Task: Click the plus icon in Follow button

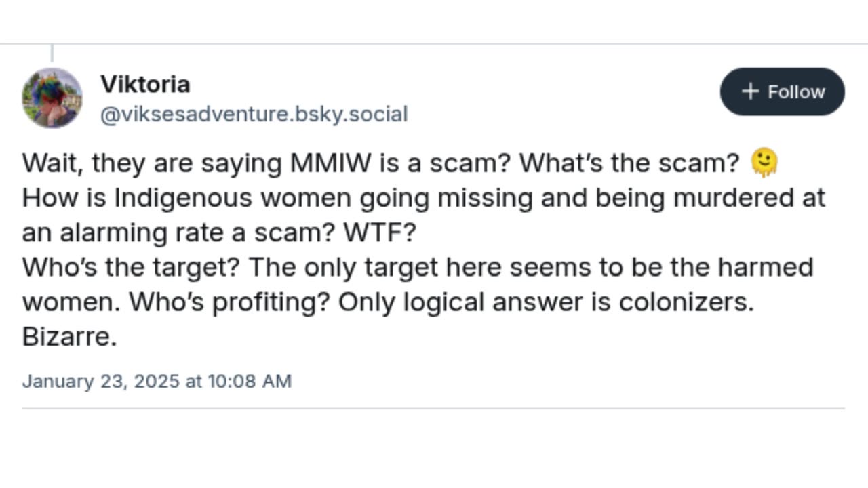Action: [750, 91]
